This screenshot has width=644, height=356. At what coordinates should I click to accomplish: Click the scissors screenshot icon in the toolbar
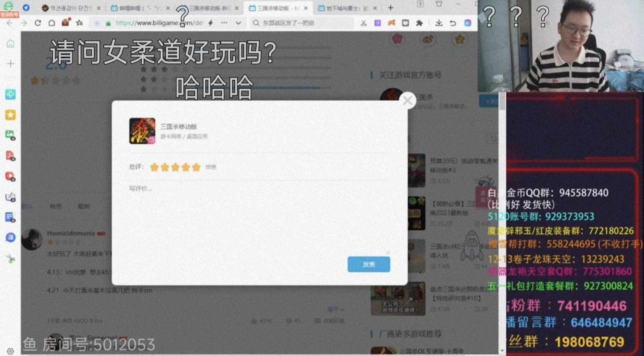pyautogui.click(x=363, y=23)
